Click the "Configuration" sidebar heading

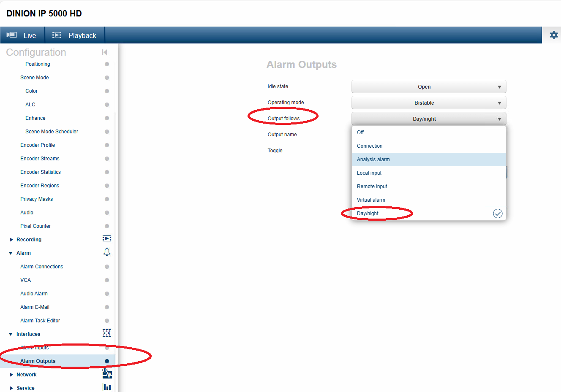(36, 52)
